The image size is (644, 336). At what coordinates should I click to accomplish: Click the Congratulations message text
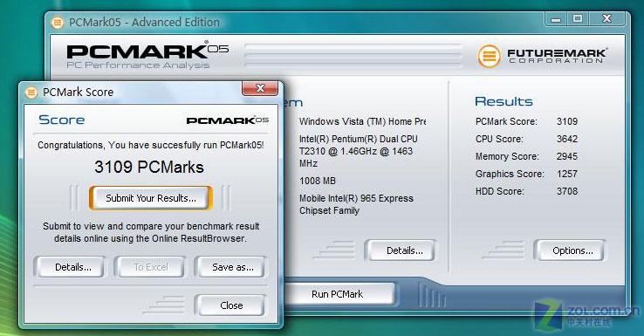(151, 145)
